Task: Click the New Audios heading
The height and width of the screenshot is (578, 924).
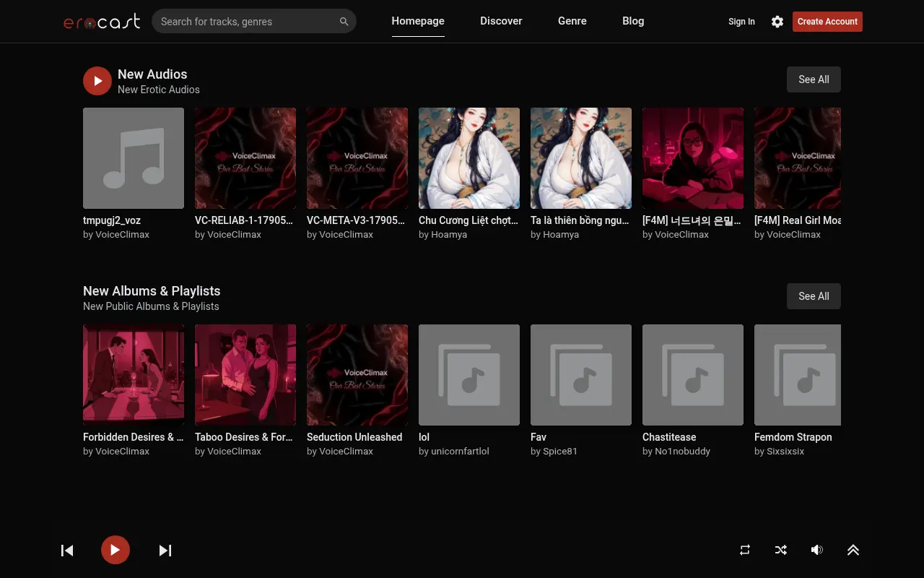Action: click(x=152, y=74)
